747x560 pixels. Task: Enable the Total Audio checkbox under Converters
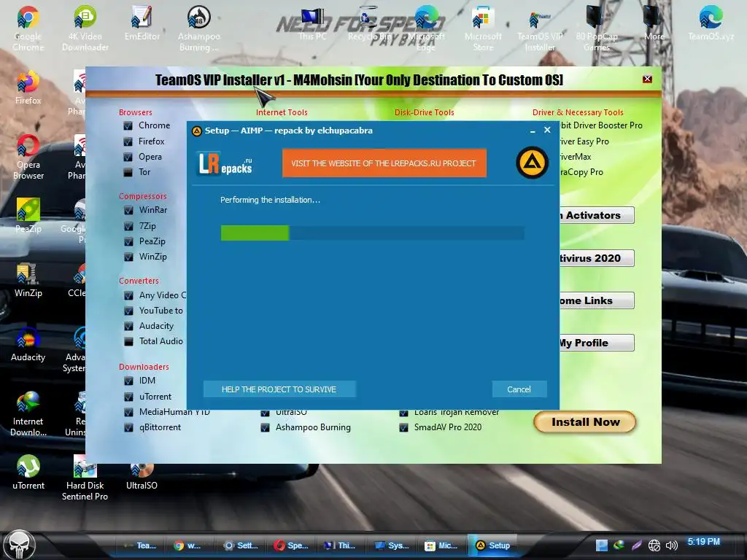click(128, 341)
